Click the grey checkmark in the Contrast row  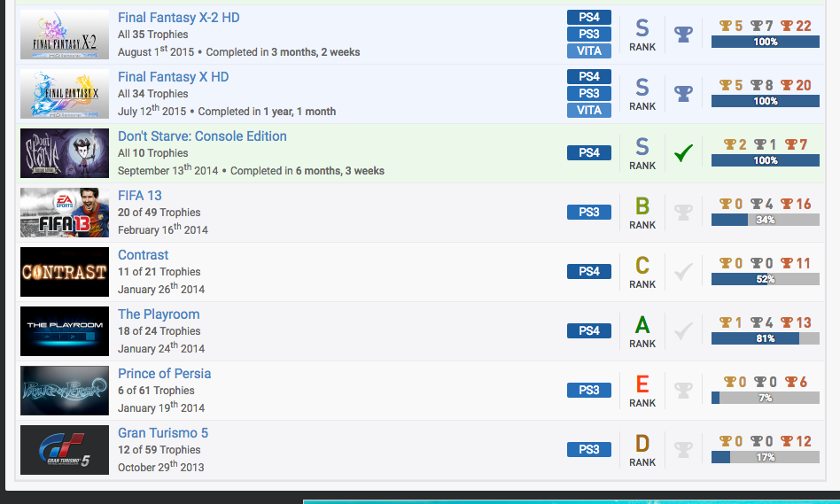coord(683,272)
